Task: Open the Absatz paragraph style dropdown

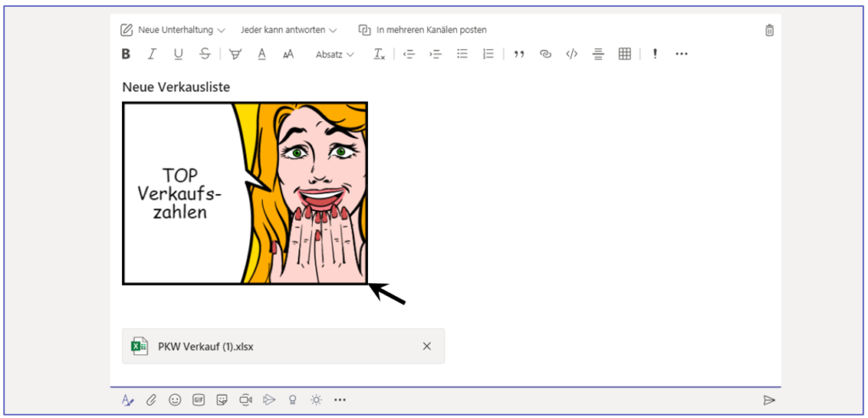Action: (335, 54)
